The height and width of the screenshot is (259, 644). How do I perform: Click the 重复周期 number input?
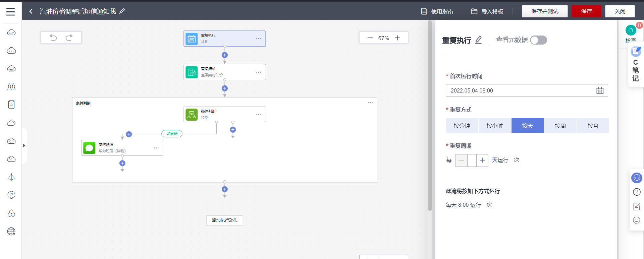(472, 160)
